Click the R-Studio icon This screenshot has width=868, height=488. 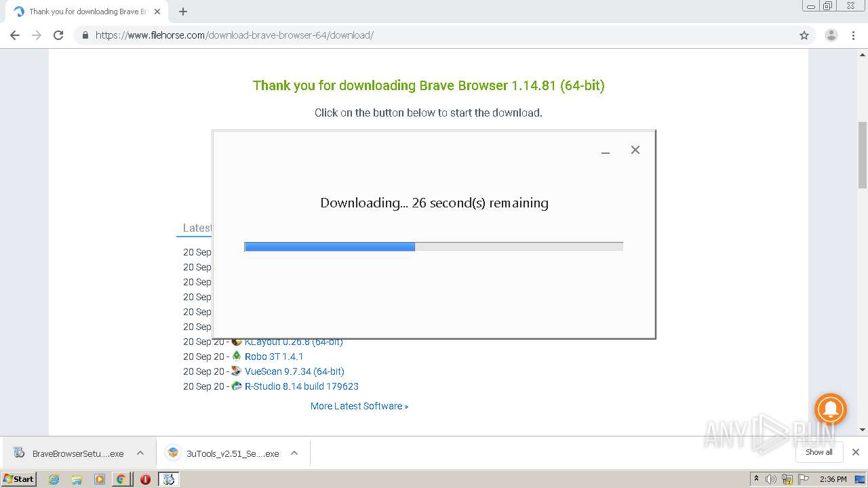click(x=237, y=386)
